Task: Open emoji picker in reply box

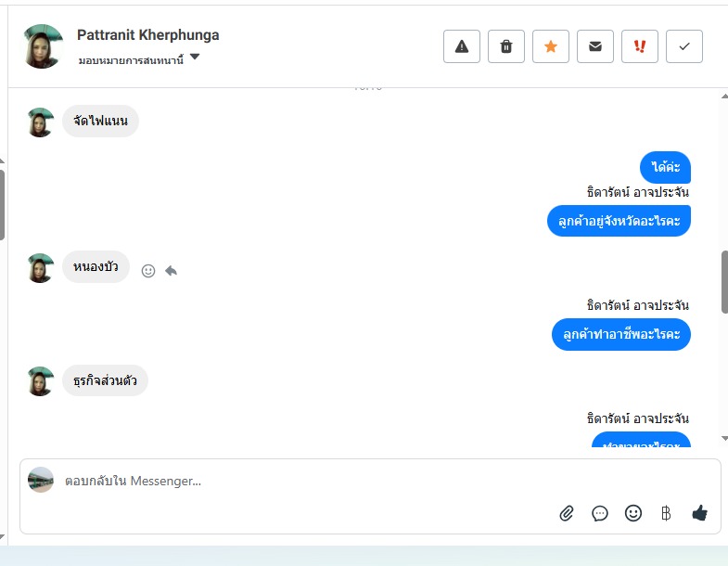Action: click(633, 513)
